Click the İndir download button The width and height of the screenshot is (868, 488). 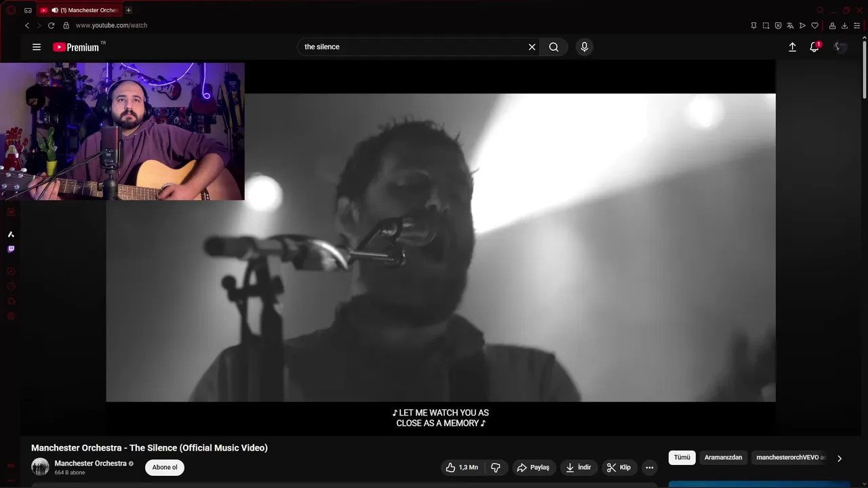tap(578, 468)
